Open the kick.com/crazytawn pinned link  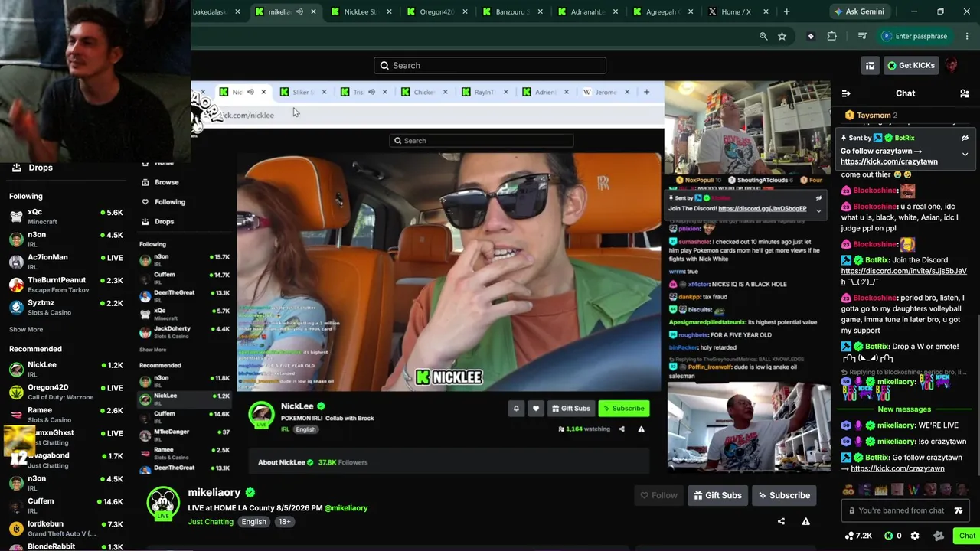[x=889, y=161]
